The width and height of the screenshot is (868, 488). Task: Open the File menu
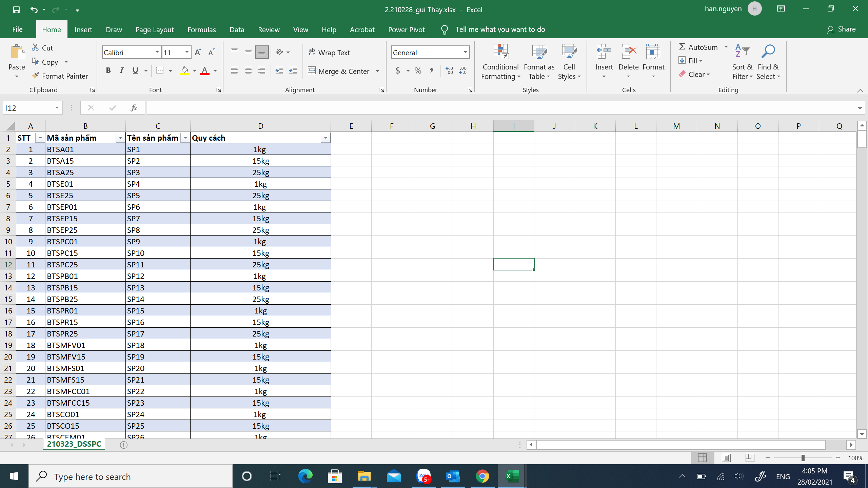[x=17, y=29]
